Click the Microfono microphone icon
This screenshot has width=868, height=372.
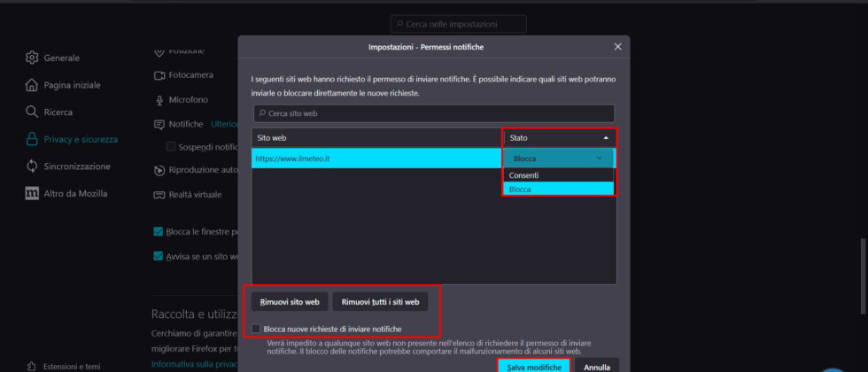coord(159,100)
